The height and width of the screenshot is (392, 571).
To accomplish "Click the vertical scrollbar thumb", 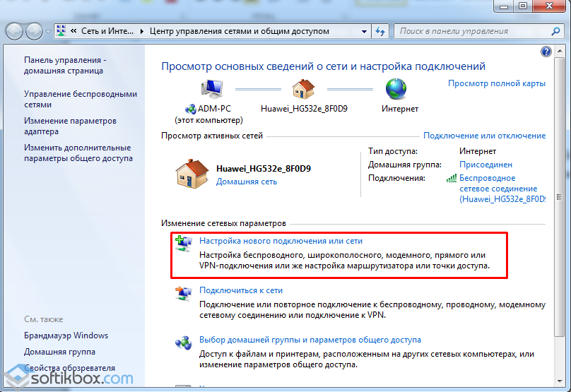I will (560, 197).
